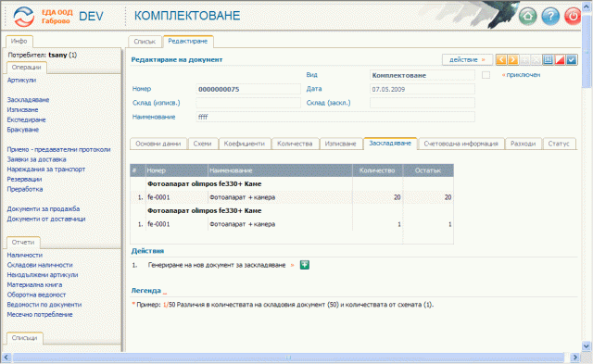Viewport: 593px width, 364px height.
Task: Open Складови наличности report link
Action: [40, 265]
